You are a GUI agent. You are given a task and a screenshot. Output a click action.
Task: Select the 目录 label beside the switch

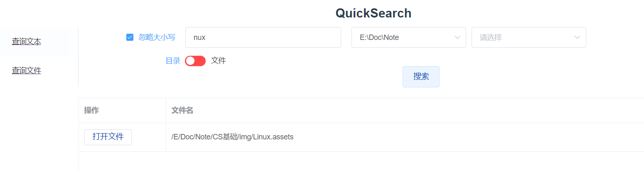click(x=173, y=61)
